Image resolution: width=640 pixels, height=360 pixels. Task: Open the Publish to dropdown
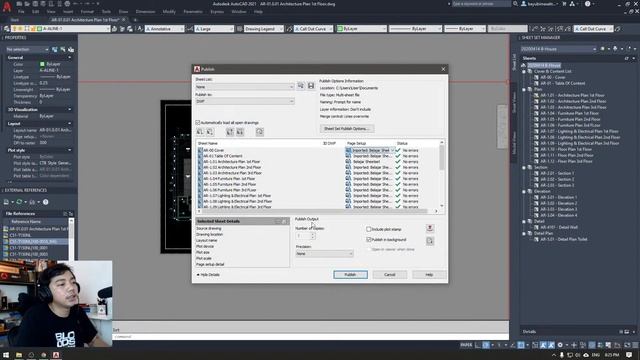(244, 101)
